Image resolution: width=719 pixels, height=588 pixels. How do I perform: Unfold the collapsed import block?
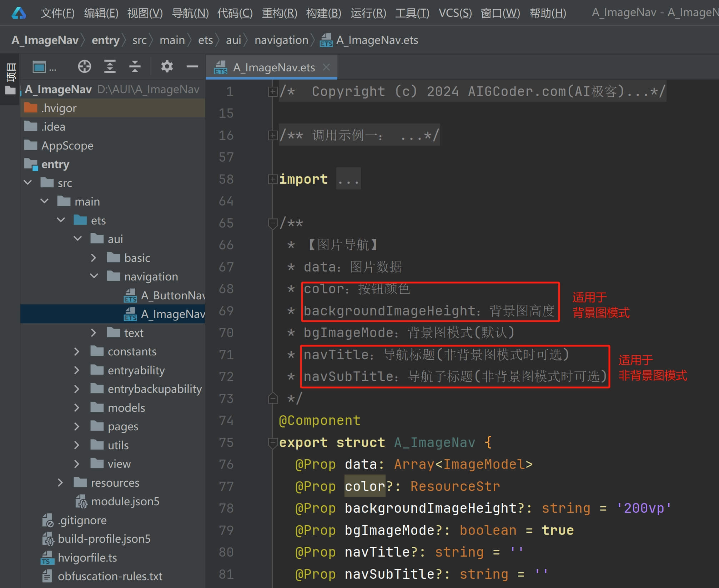[273, 179]
